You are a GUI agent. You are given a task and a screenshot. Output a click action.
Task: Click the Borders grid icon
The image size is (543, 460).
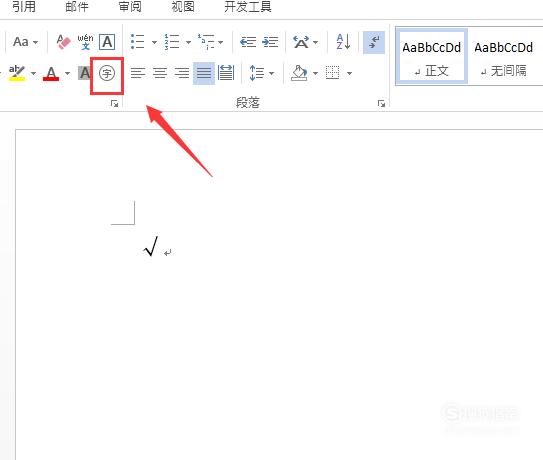333,73
